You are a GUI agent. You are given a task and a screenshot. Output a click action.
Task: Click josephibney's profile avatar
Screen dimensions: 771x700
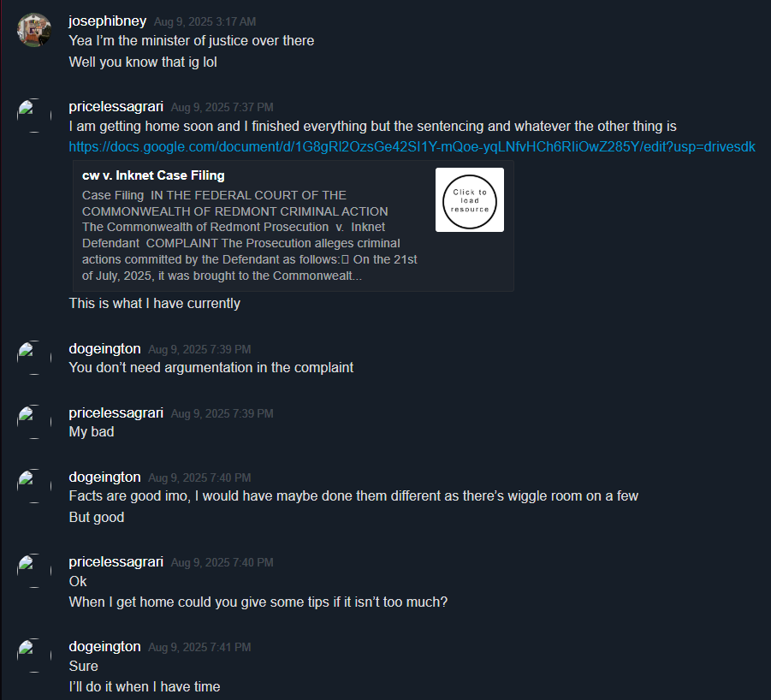click(x=34, y=30)
